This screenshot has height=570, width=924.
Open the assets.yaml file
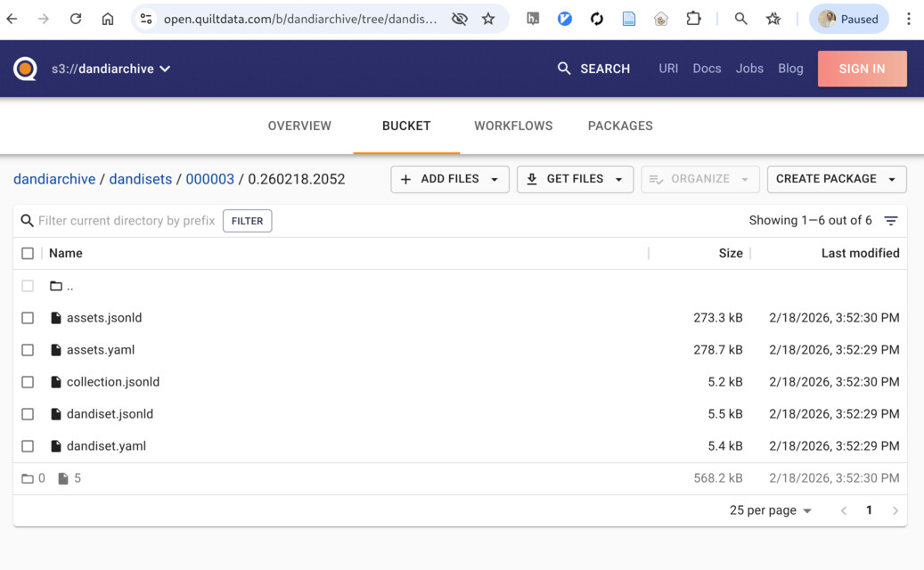pyautogui.click(x=101, y=350)
